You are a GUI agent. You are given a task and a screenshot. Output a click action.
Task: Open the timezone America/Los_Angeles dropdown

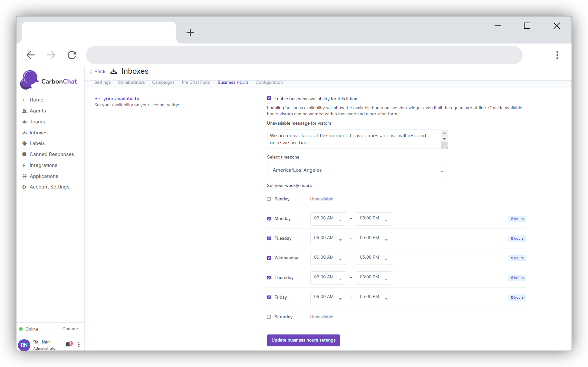(357, 170)
